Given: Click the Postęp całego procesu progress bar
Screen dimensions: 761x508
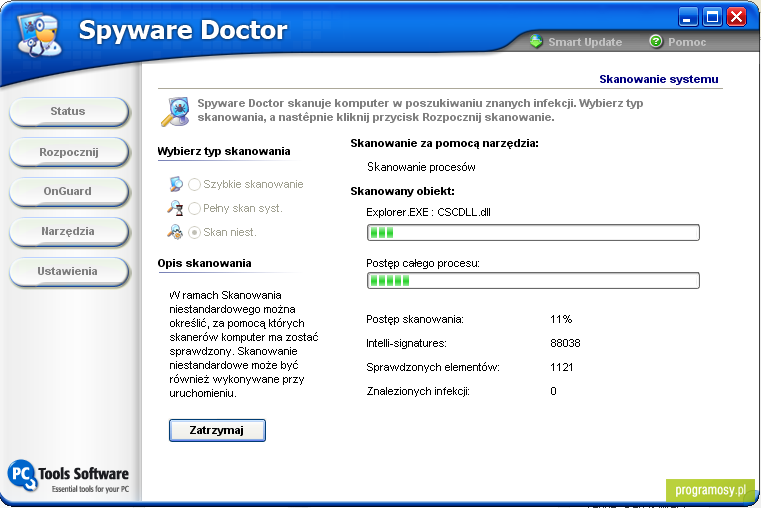Looking at the screenshot, I should tap(533, 280).
